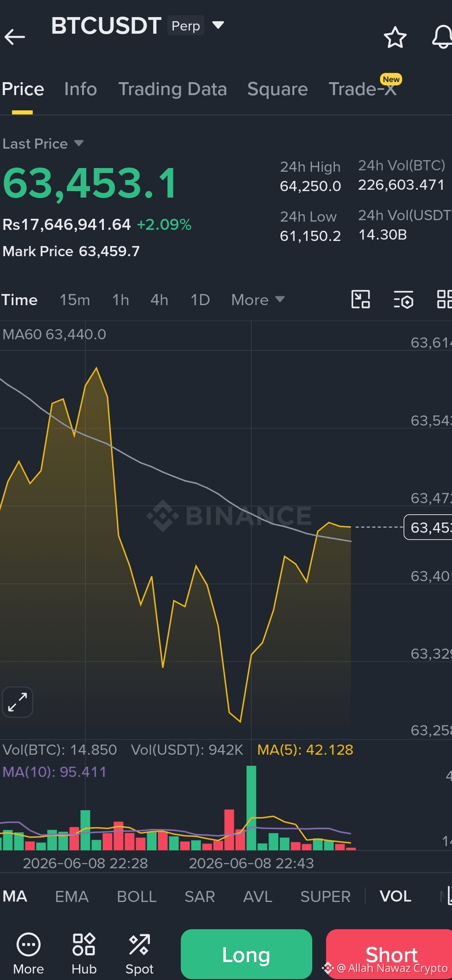Image resolution: width=452 pixels, height=980 pixels.
Task: Open the multi-chart grid layout icon
Action: pos(445,299)
